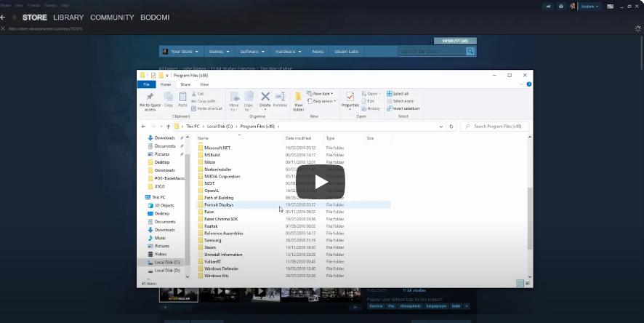Open the bodomi account dropdown in Steam

pyautogui.click(x=589, y=6)
